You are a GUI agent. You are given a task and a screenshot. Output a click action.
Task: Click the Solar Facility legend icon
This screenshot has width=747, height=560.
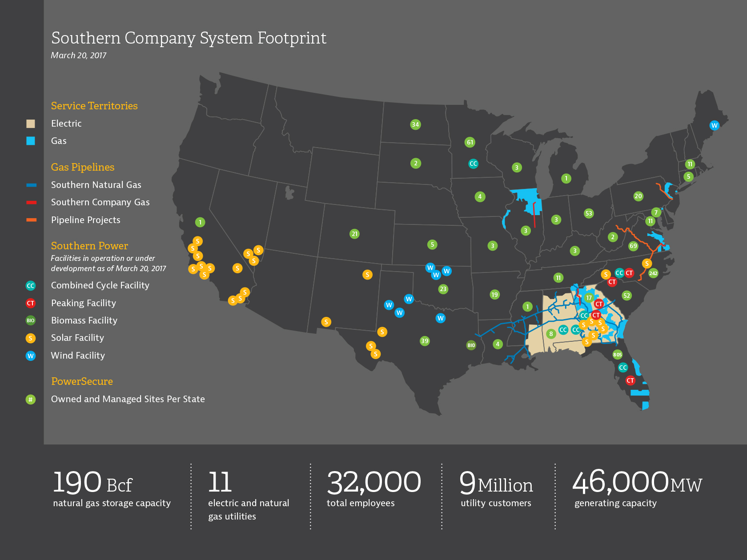click(x=30, y=338)
